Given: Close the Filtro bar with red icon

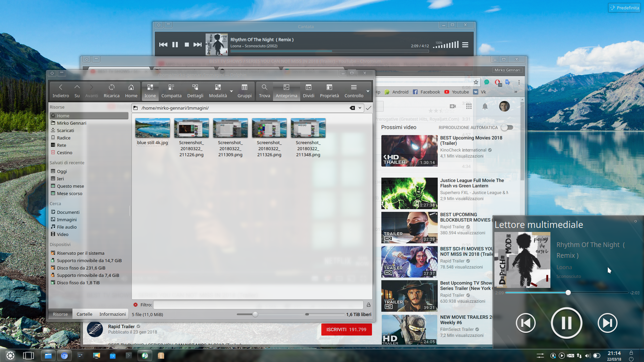Looking at the screenshot, I should coord(136,305).
